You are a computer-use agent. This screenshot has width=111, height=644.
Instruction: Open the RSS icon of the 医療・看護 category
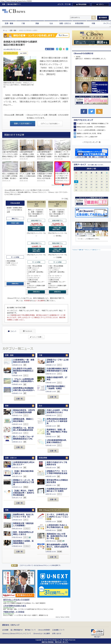(33, 355)
